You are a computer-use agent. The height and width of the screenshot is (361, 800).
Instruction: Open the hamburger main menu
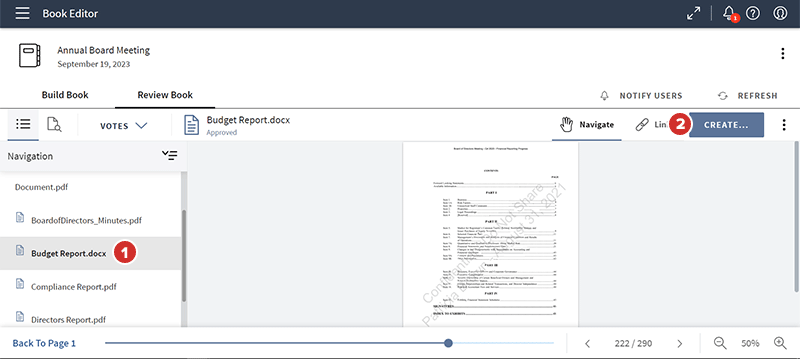(22, 14)
